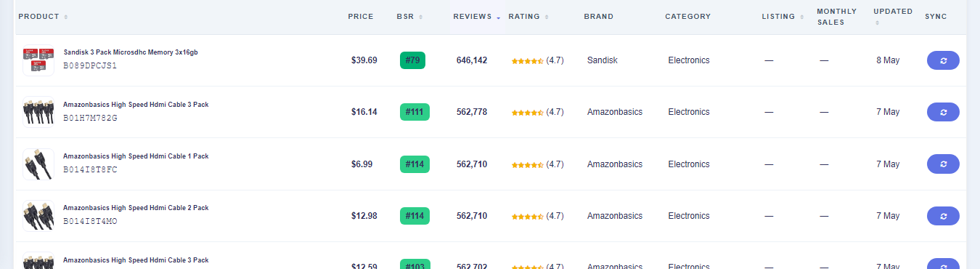The height and width of the screenshot is (269, 980).
Task: Sort by Updated column
Action: coord(893,17)
